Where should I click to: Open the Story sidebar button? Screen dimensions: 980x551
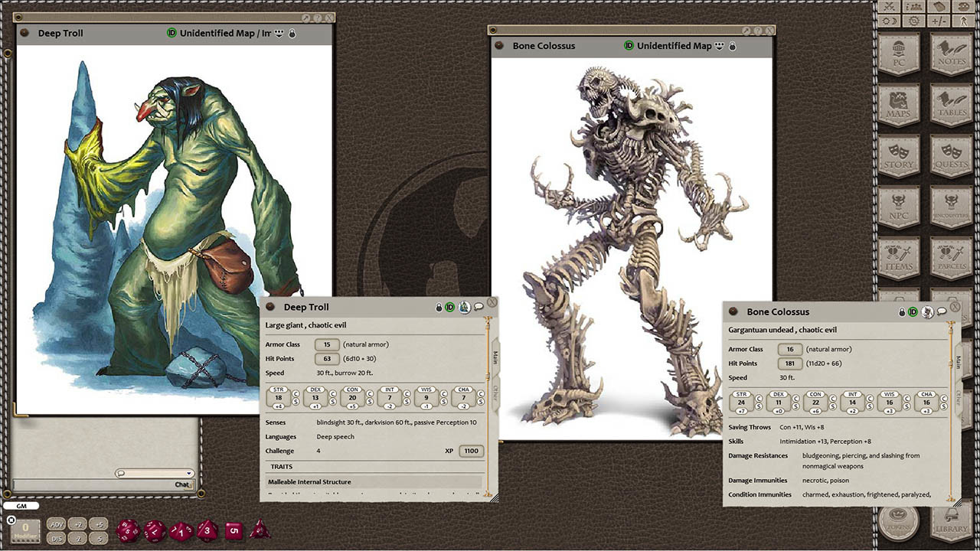[899, 155]
